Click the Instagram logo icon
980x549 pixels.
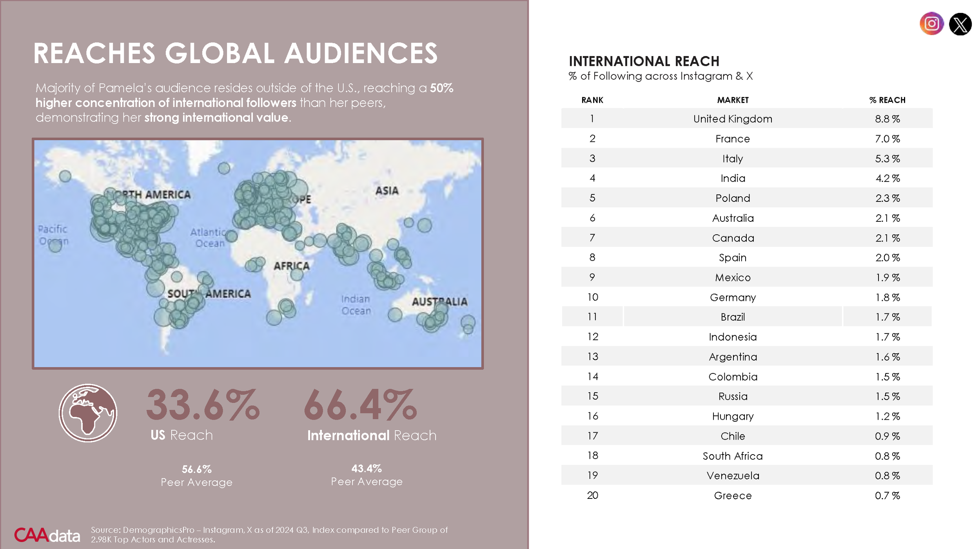click(931, 24)
